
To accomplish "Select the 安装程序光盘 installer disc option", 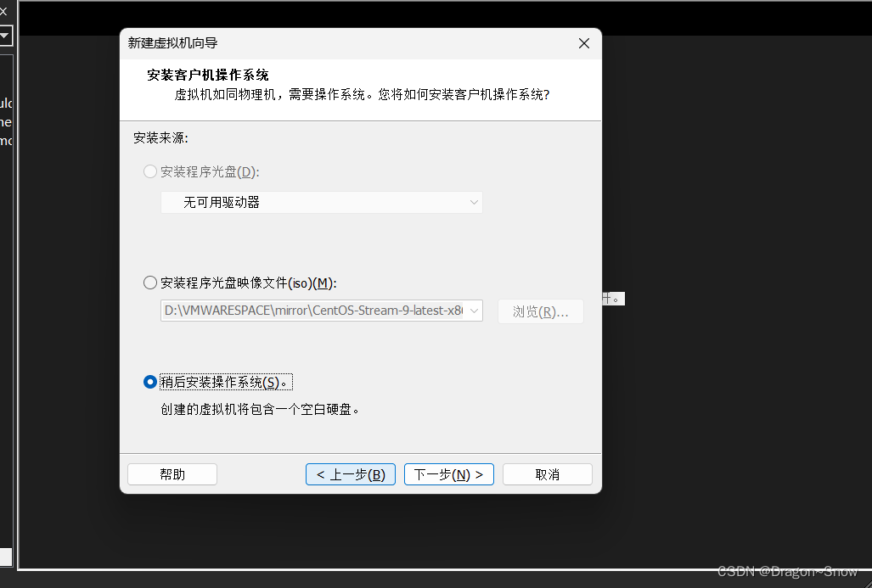I will [150, 171].
